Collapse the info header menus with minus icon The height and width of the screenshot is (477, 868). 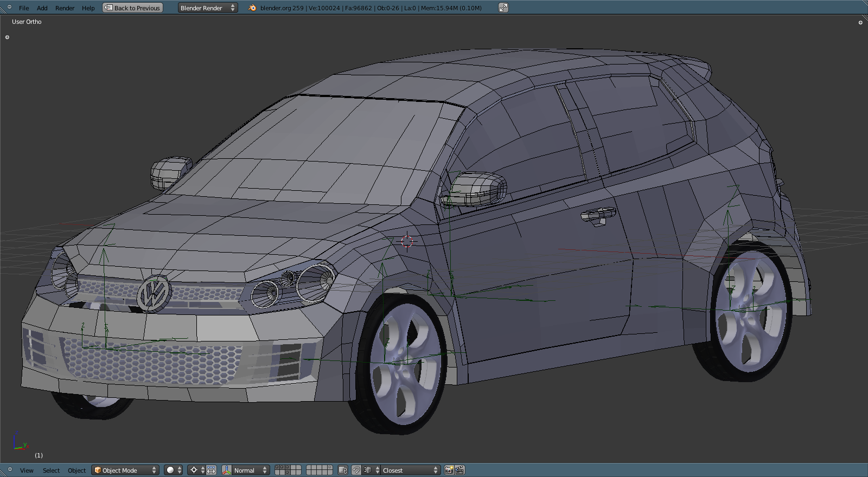(9, 7)
